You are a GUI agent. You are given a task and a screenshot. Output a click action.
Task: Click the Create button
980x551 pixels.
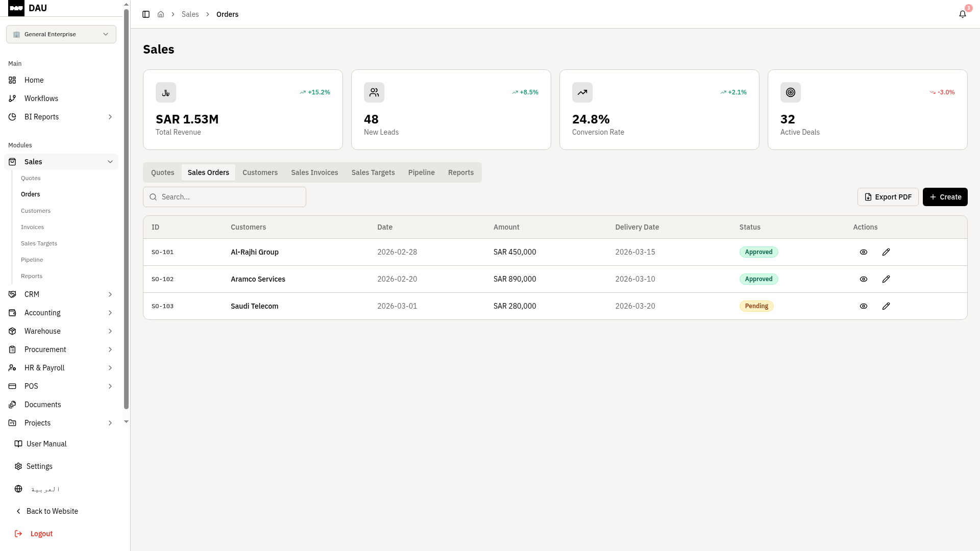(945, 197)
